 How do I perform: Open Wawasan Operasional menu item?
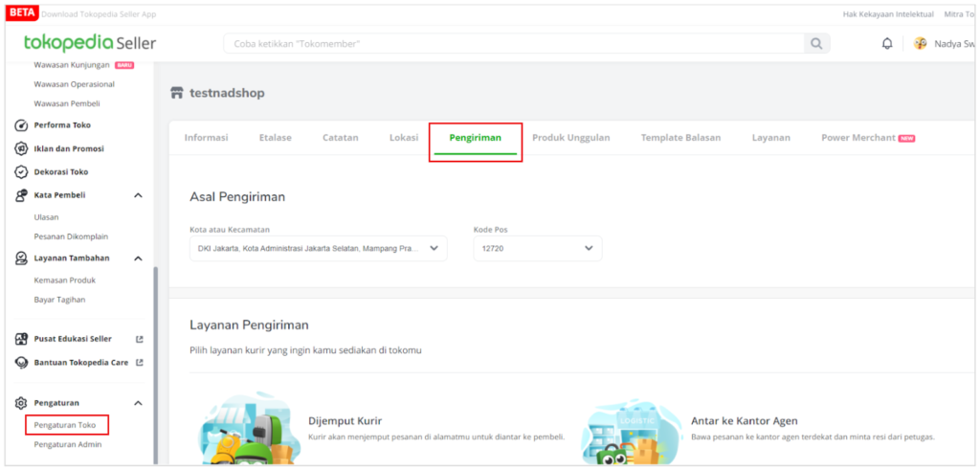coord(75,84)
